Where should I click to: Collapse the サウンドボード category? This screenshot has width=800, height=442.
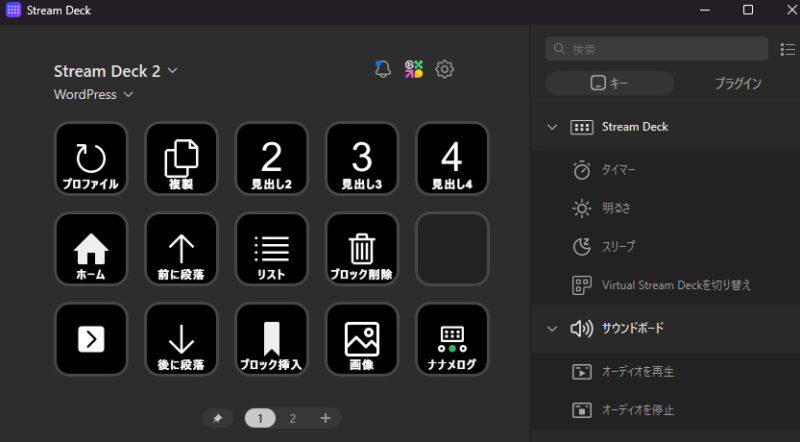pos(552,329)
